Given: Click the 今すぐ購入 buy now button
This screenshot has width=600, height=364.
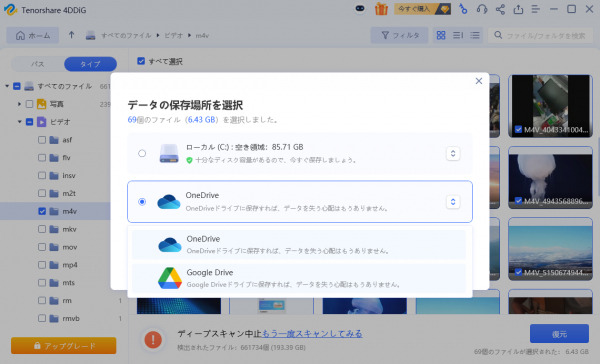Looking at the screenshot, I should tap(422, 9).
